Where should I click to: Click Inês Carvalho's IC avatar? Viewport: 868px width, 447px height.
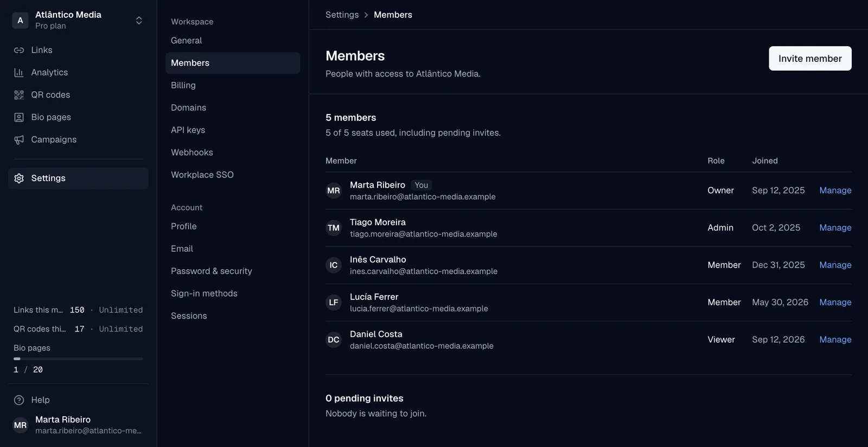[x=334, y=265]
